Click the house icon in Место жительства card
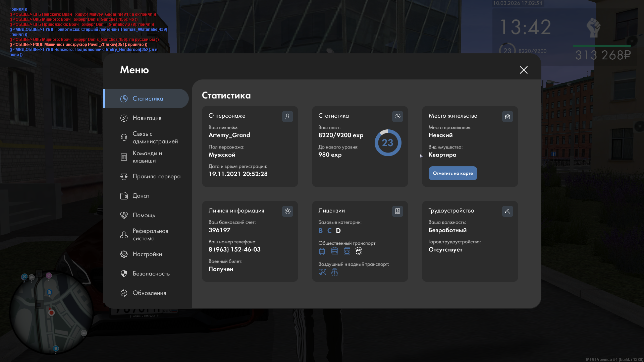 click(x=507, y=116)
